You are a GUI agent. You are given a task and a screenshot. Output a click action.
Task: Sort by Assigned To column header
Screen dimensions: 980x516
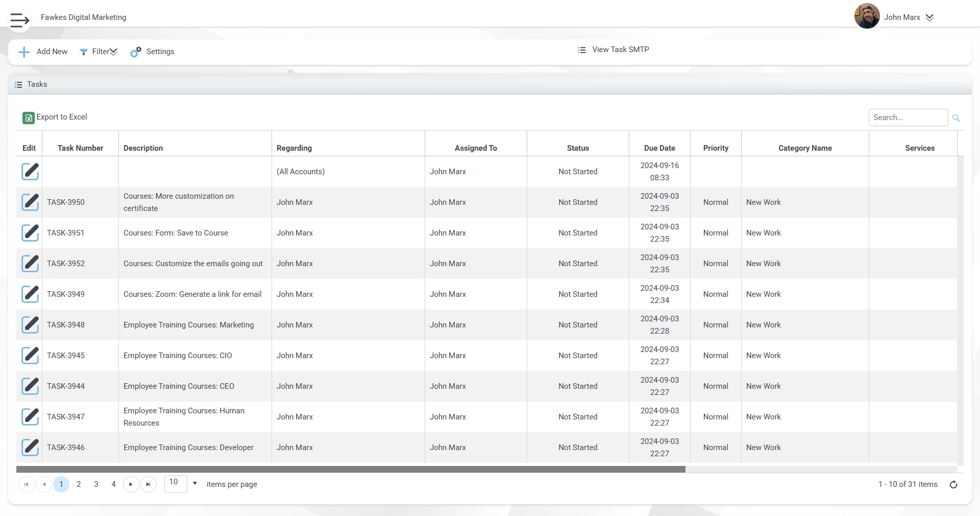pyautogui.click(x=476, y=148)
